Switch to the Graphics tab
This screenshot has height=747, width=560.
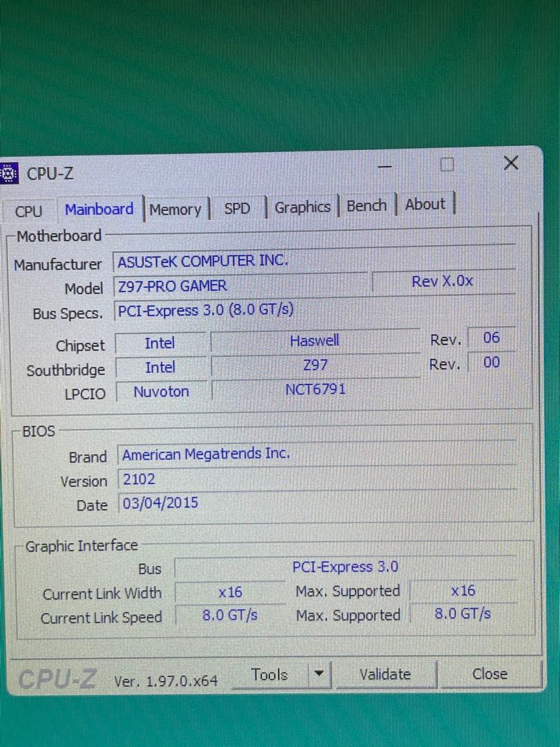click(x=302, y=207)
